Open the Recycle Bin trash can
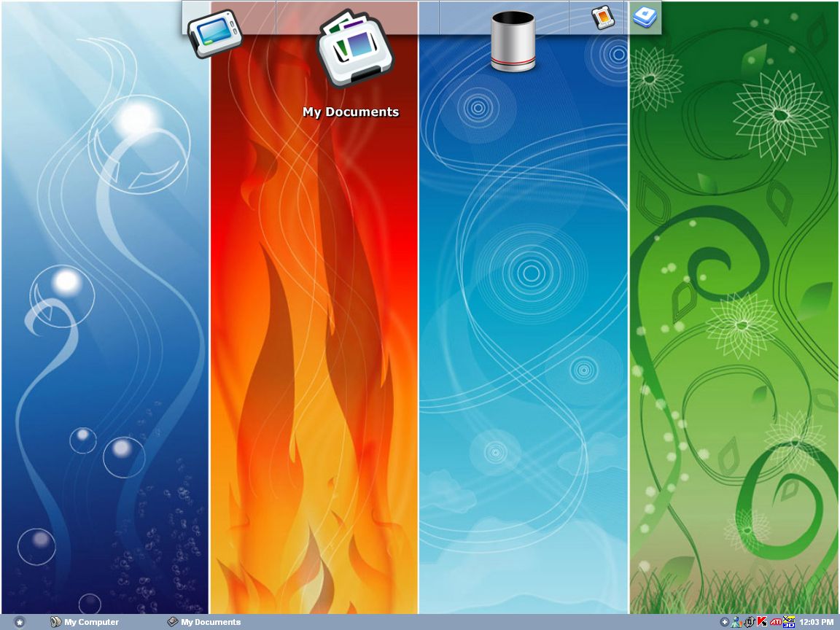 [513, 42]
